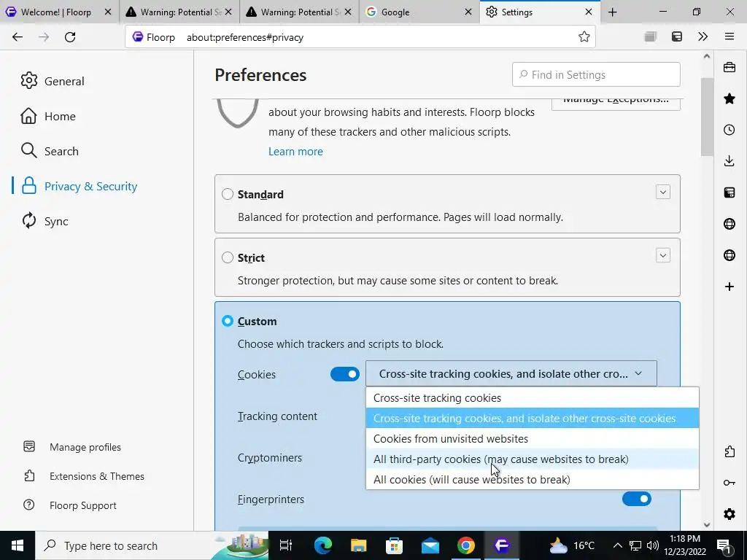Image resolution: width=747 pixels, height=560 pixels.
Task: Expand the Standard option details chevron
Action: [x=662, y=192]
